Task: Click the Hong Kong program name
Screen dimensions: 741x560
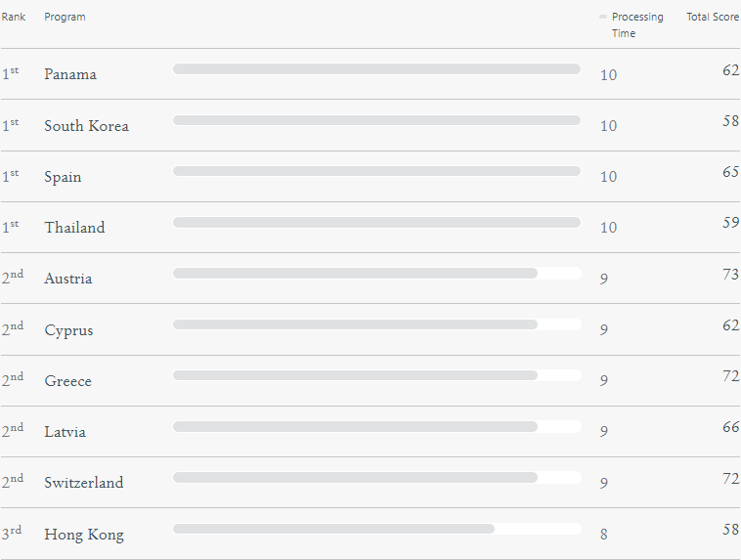Action: tap(84, 535)
